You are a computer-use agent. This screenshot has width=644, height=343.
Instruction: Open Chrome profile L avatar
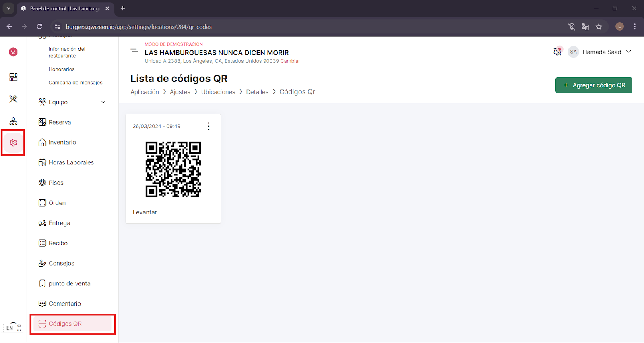619,27
